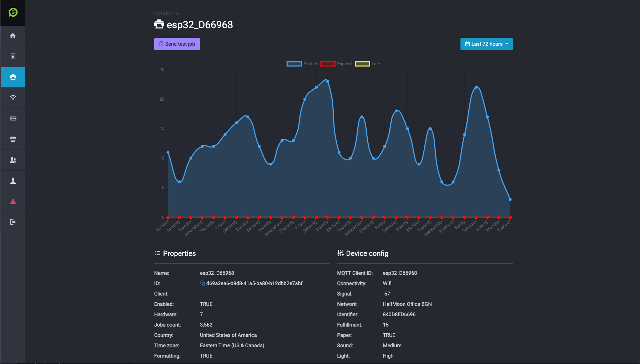Copy the device ID using the copy icon
Viewport: 640px width, 364px height.
tap(202, 283)
